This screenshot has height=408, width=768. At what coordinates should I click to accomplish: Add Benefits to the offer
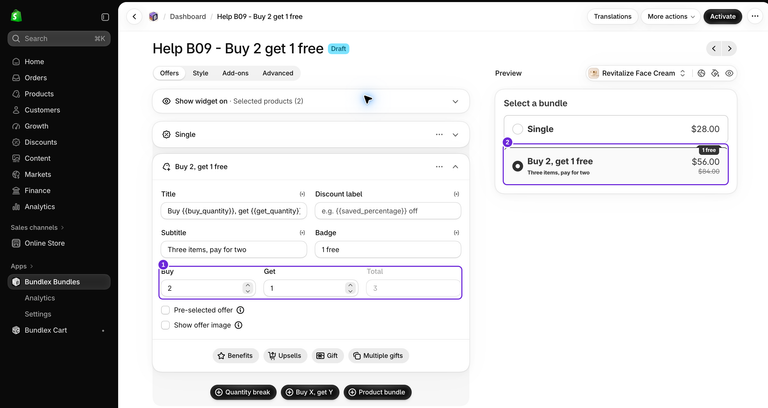coord(235,356)
